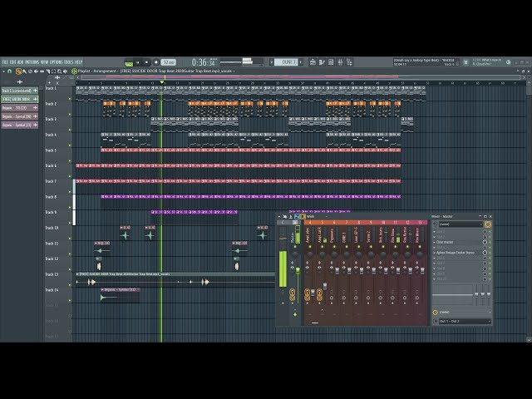Toggle the playlist snap magnet icon
This screenshot has height=399, width=532.
(10, 71)
